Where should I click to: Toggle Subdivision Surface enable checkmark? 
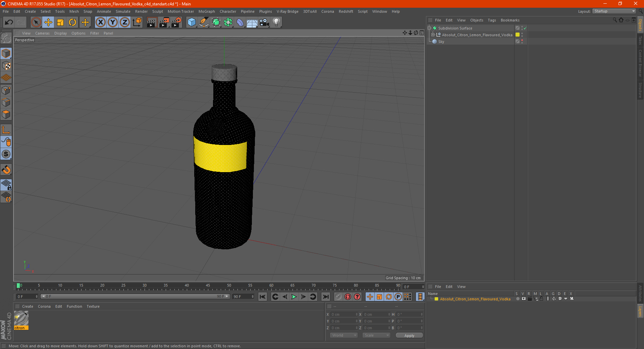[525, 28]
